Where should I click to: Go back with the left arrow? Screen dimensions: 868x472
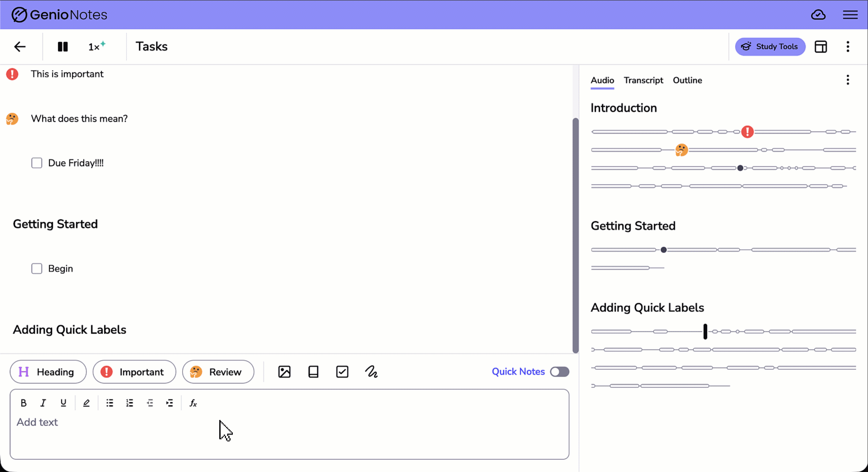pyautogui.click(x=20, y=47)
